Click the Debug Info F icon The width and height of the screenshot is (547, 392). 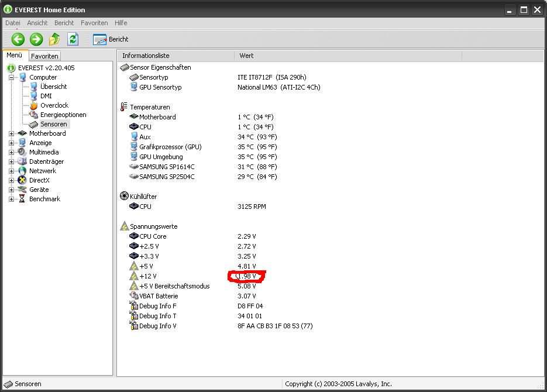coord(134,306)
